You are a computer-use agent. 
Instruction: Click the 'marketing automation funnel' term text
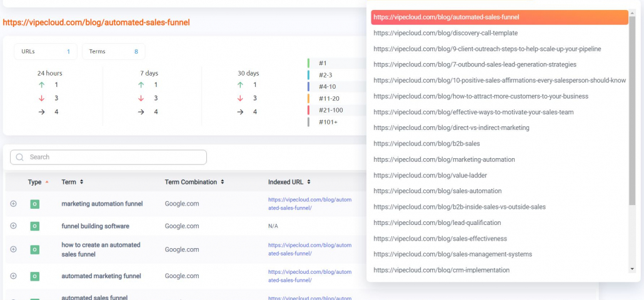[x=103, y=204]
